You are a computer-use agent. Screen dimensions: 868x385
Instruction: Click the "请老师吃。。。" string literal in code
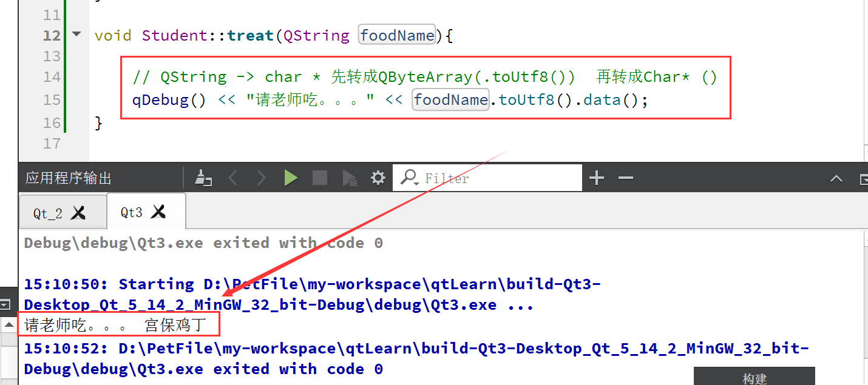(310, 99)
